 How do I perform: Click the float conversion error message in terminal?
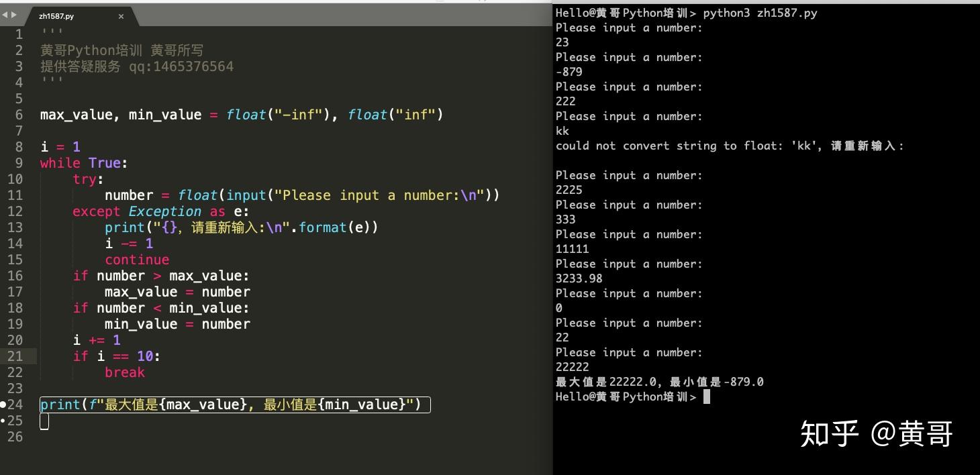coord(732,146)
